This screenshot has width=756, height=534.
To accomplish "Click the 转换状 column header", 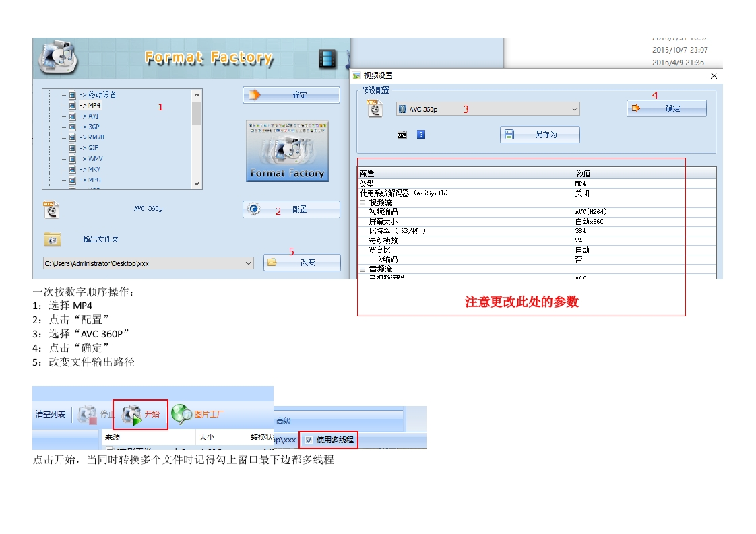I will tap(261, 437).
